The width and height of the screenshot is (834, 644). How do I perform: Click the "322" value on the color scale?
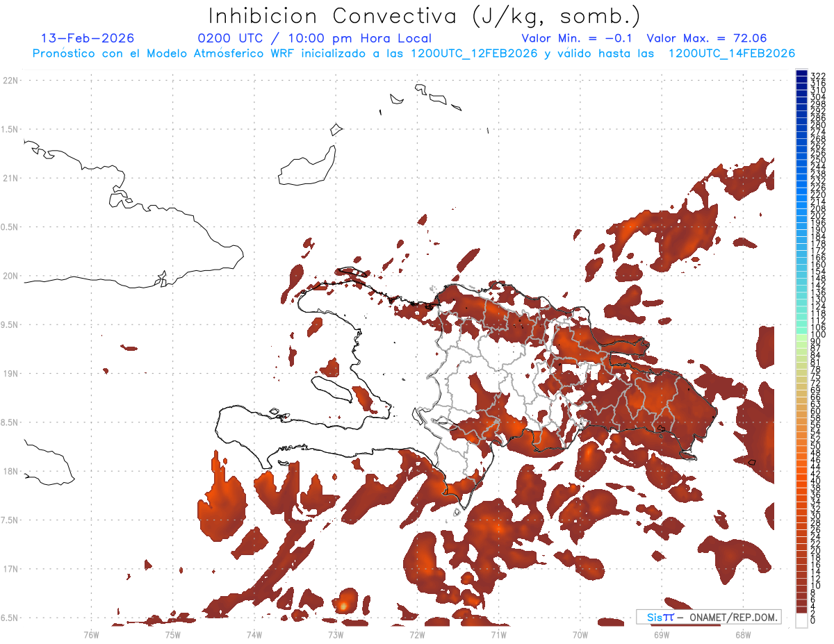(818, 76)
